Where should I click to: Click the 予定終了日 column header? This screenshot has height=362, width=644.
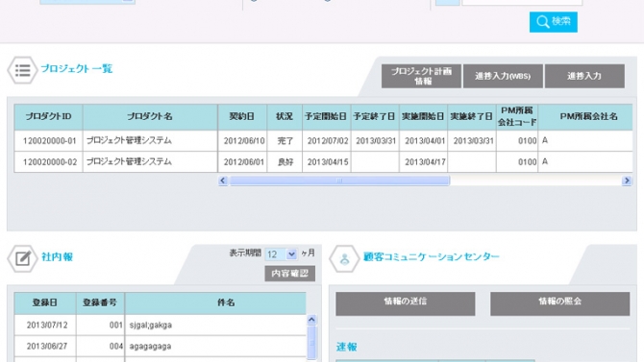pos(375,117)
